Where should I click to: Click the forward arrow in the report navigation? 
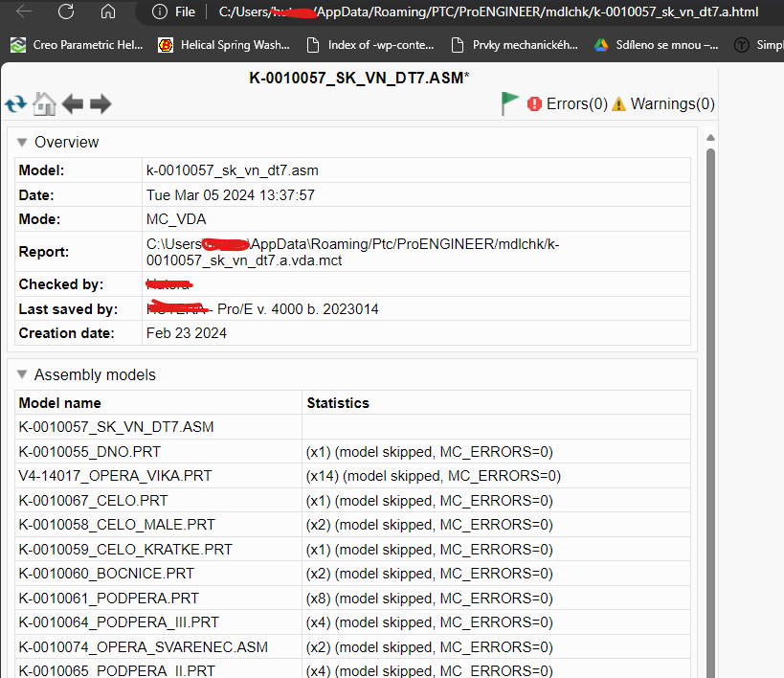[x=100, y=103]
